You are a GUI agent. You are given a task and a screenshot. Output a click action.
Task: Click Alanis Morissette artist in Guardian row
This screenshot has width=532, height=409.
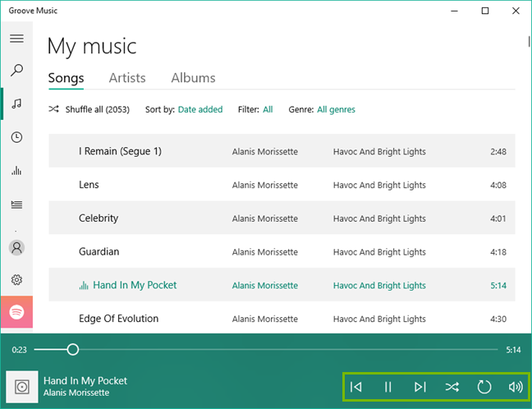point(265,252)
